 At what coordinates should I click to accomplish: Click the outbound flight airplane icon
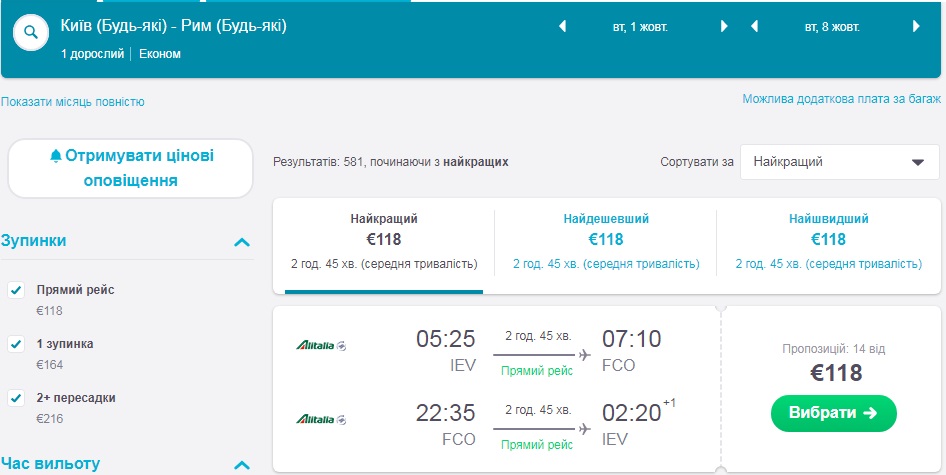tap(584, 353)
